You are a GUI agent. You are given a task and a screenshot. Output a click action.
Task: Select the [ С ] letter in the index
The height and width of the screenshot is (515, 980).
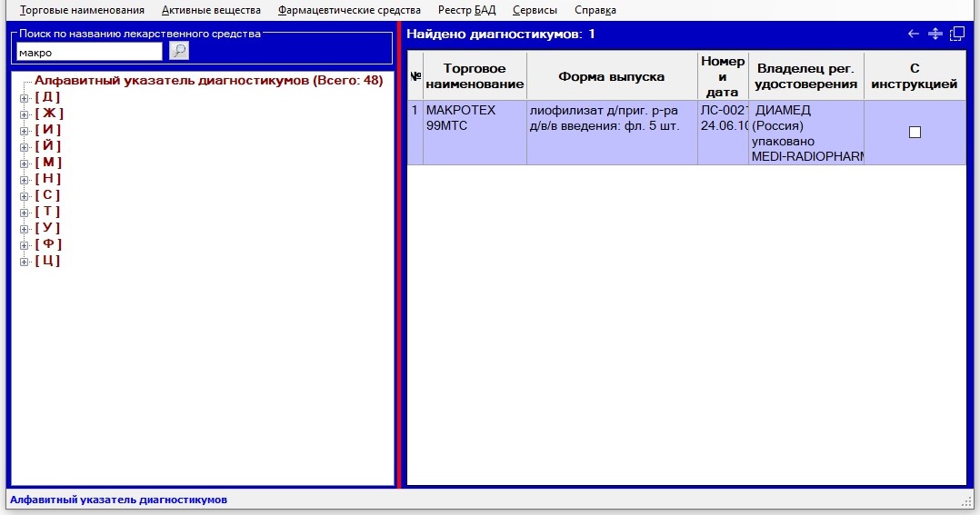click(x=47, y=195)
